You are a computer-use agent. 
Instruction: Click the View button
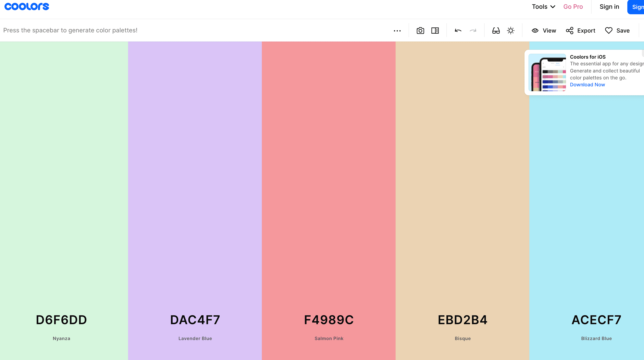544,31
